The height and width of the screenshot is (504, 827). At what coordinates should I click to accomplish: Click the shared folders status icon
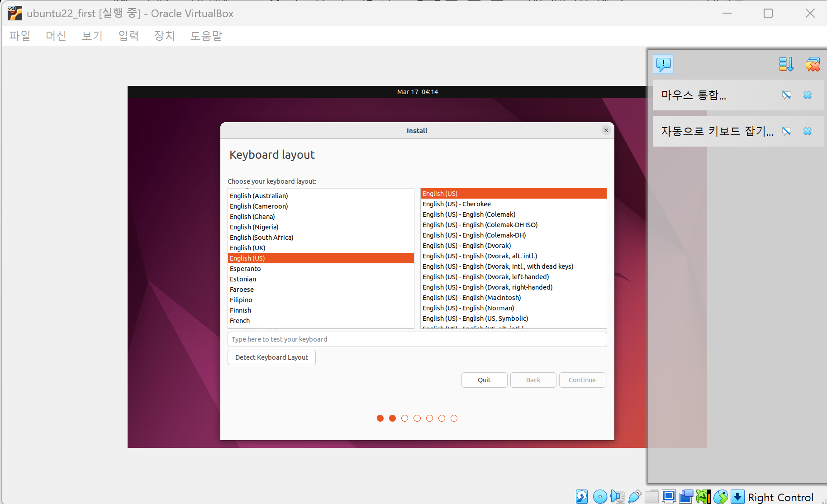(652, 496)
